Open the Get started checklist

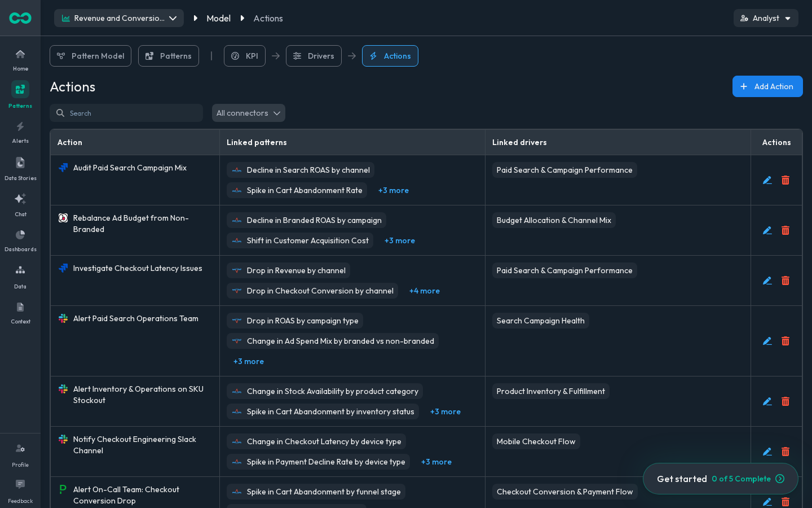point(721,479)
